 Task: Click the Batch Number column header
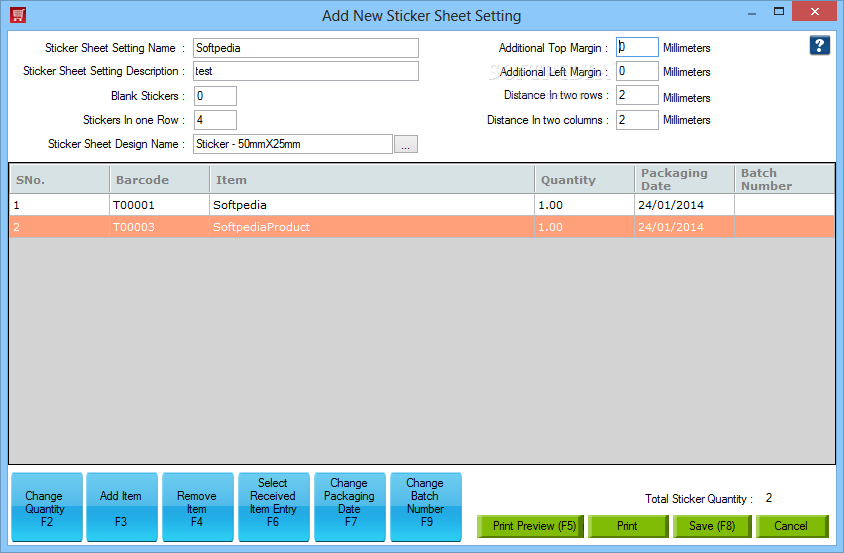point(785,179)
